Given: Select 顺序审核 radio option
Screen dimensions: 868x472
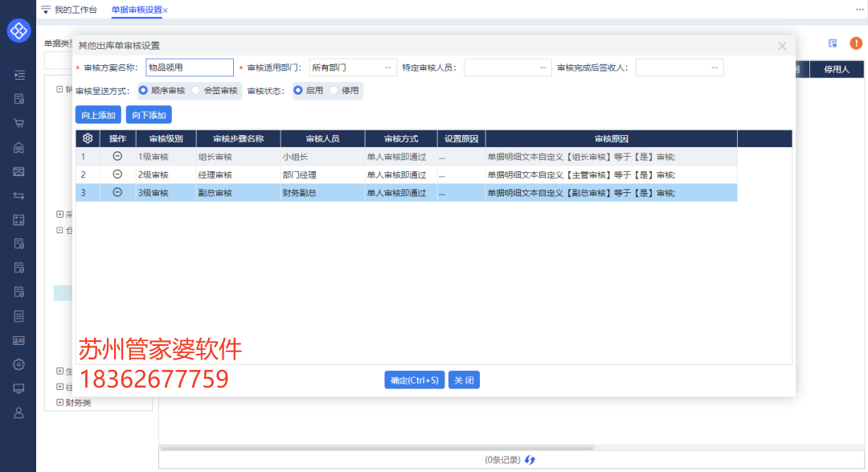Looking at the screenshot, I should (x=144, y=91).
